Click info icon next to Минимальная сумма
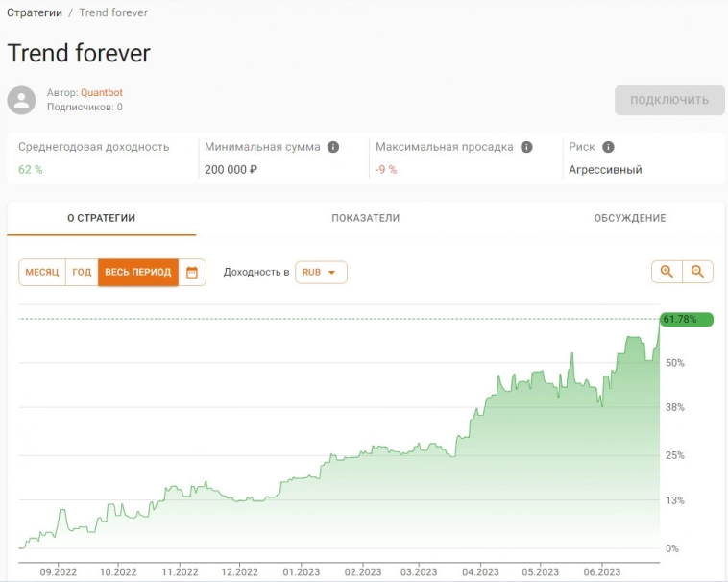The width and height of the screenshot is (728, 582). pos(333,147)
